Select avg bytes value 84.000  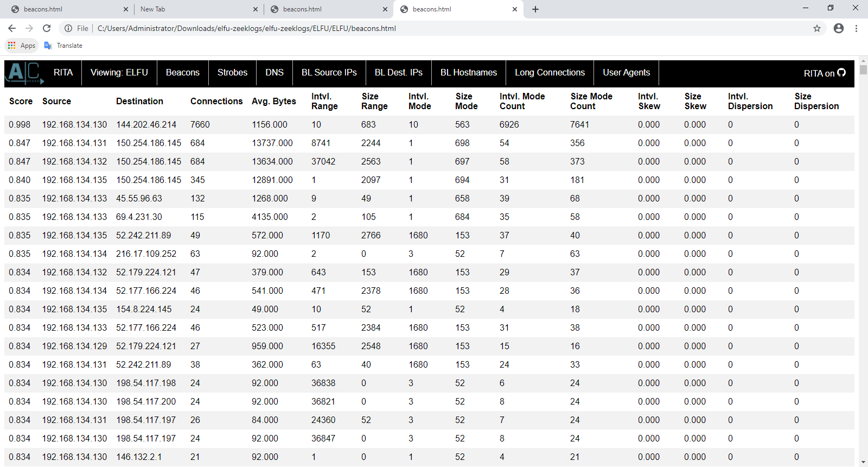(x=265, y=420)
